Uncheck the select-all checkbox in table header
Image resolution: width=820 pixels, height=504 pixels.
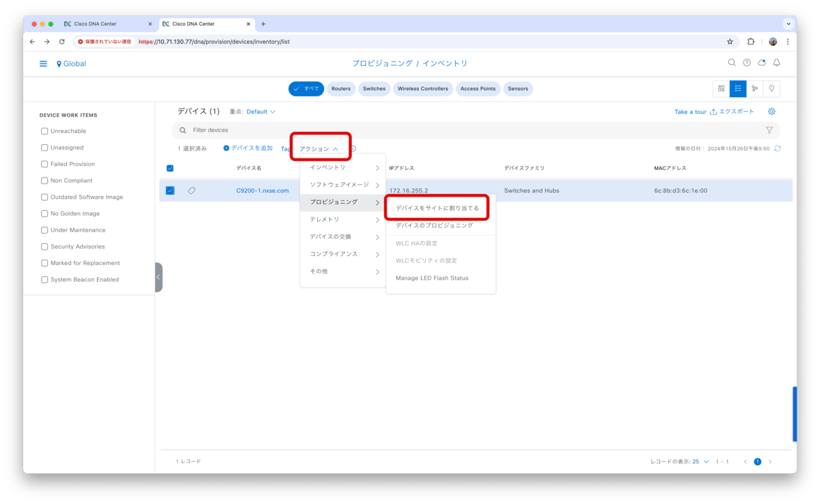pos(169,168)
